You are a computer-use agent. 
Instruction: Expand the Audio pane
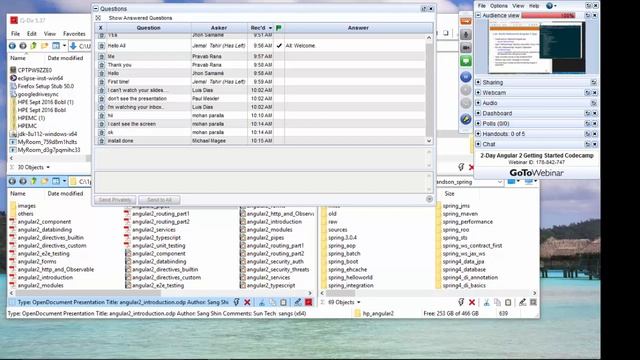(x=478, y=103)
